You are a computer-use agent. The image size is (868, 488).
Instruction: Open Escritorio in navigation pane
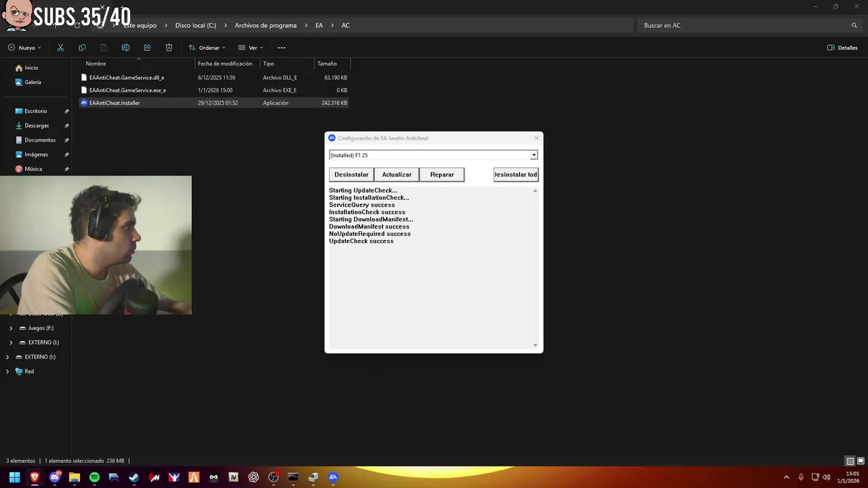pos(36,111)
